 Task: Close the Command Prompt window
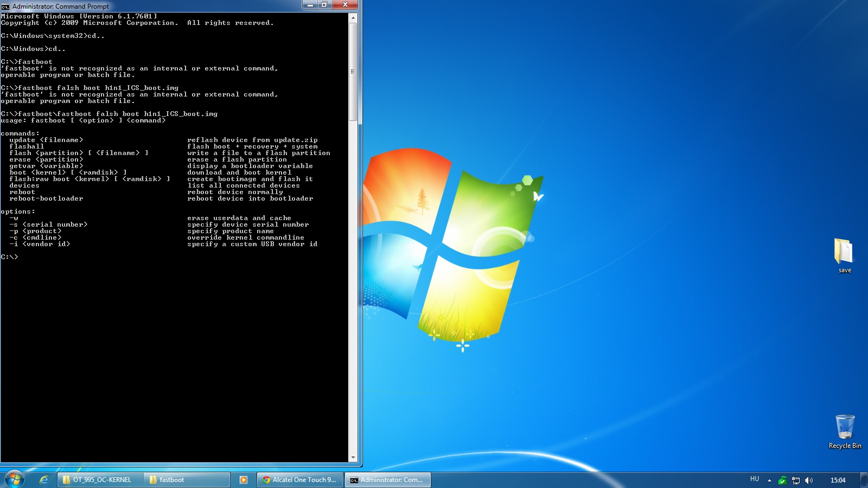tap(345, 5)
